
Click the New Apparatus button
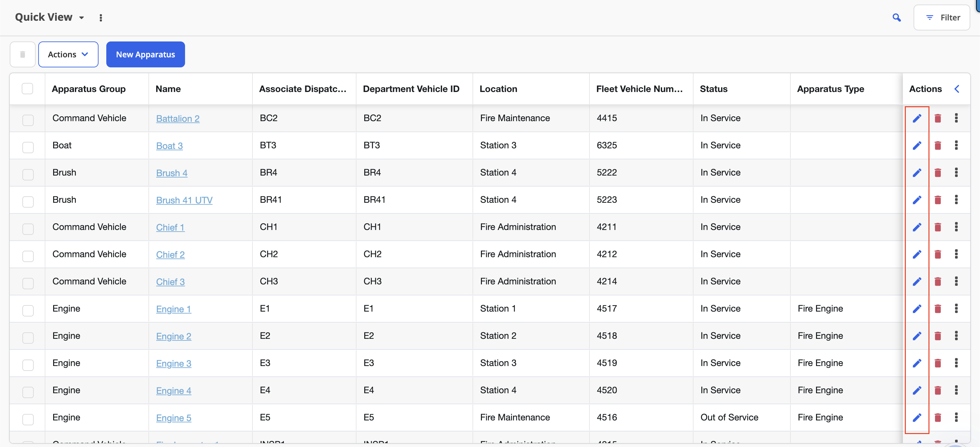coord(145,54)
